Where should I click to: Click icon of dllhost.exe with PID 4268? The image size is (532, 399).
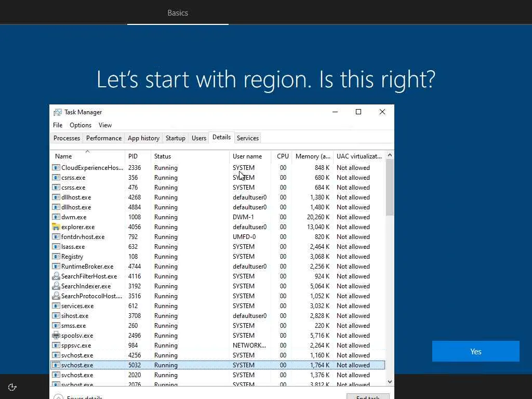tap(56, 197)
